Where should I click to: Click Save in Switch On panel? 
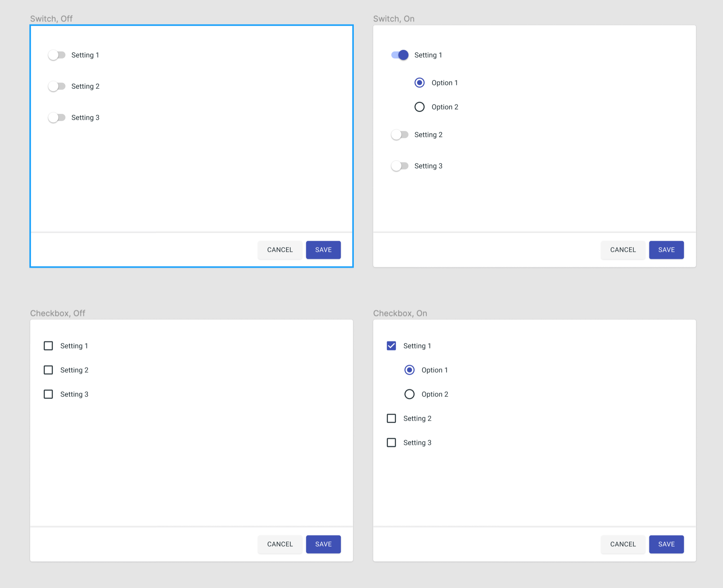point(667,250)
